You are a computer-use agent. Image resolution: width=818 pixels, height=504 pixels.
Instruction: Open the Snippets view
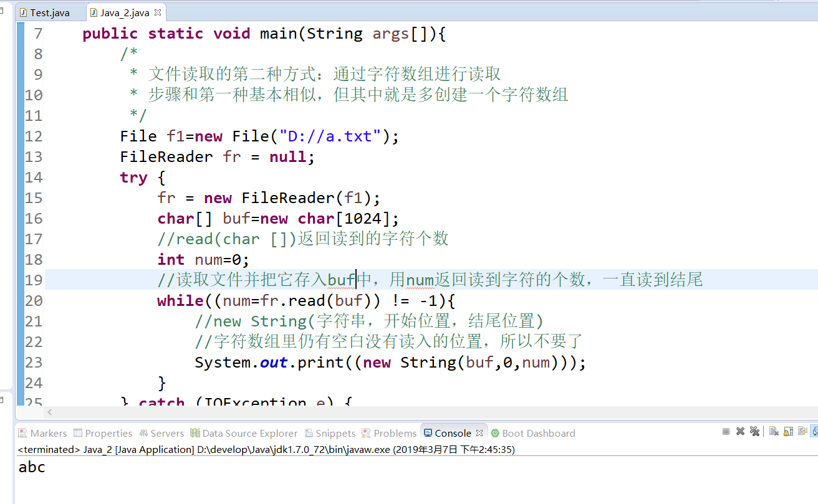click(x=334, y=433)
